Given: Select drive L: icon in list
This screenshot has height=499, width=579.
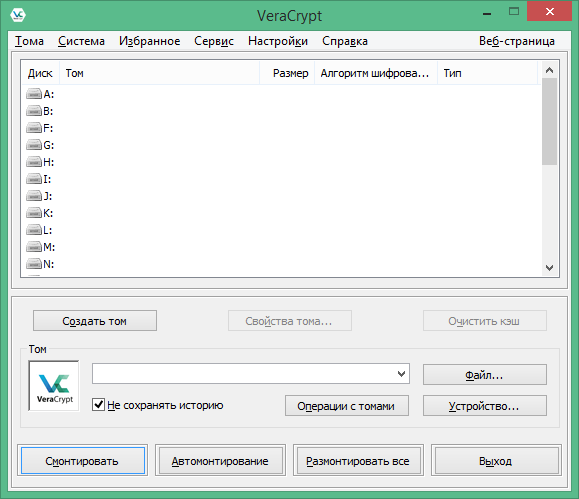Looking at the screenshot, I should [x=34, y=230].
